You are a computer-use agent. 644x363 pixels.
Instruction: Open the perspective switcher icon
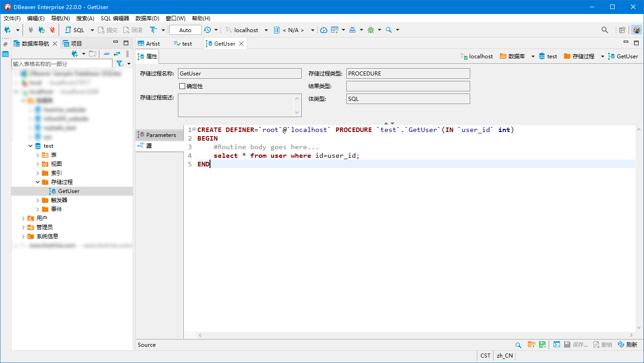click(x=622, y=30)
